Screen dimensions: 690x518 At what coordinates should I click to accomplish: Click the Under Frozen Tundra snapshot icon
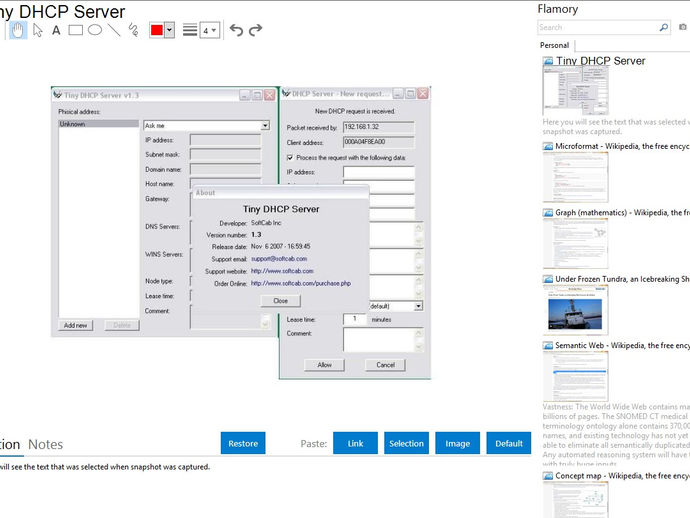tap(548, 279)
